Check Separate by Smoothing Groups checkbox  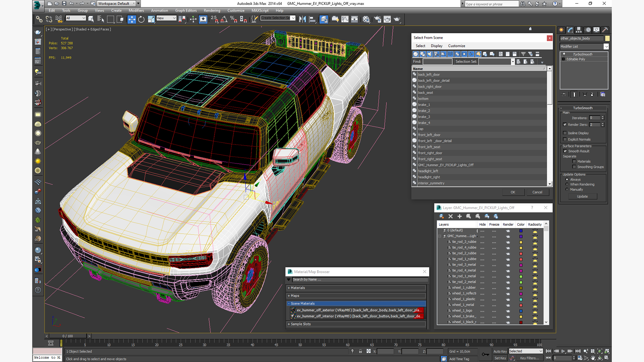(574, 167)
